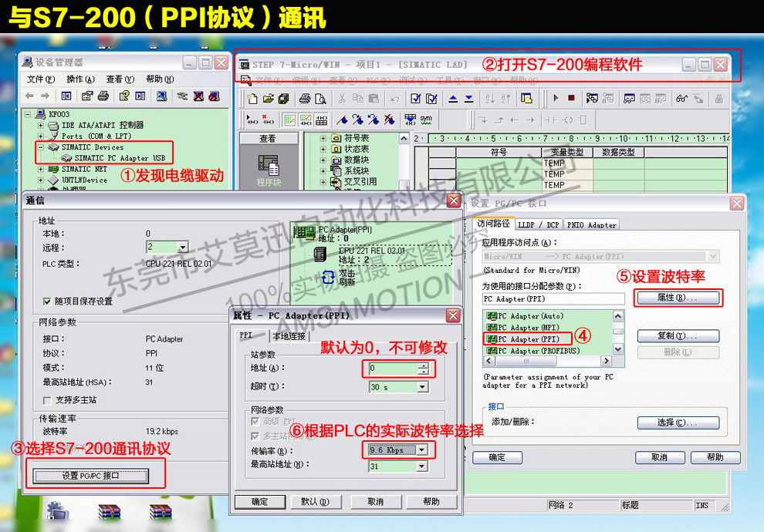
Task: Open the transmission rate 9.6 Kbps dropdown
Action: click(421, 450)
